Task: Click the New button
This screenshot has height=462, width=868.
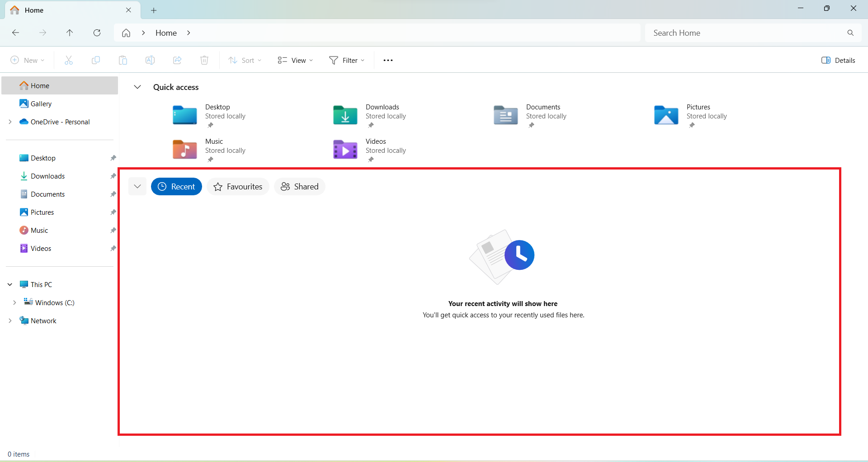Action: (x=27, y=60)
